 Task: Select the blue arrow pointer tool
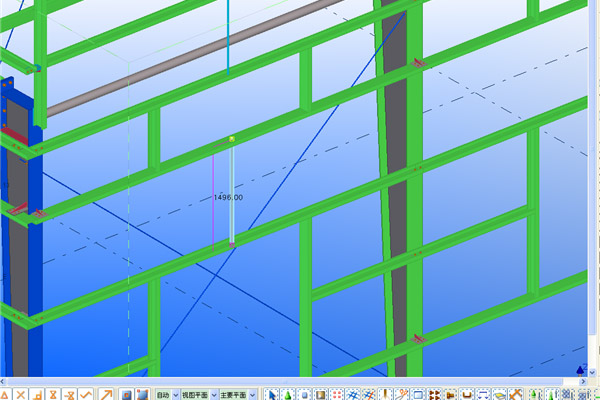coord(272,395)
